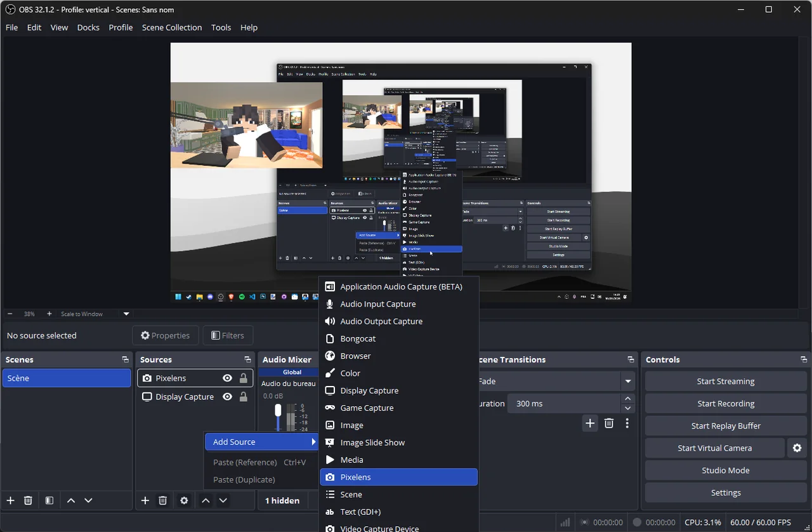Click Start Recording
Image resolution: width=812 pixels, height=532 pixels.
tap(726, 404)
